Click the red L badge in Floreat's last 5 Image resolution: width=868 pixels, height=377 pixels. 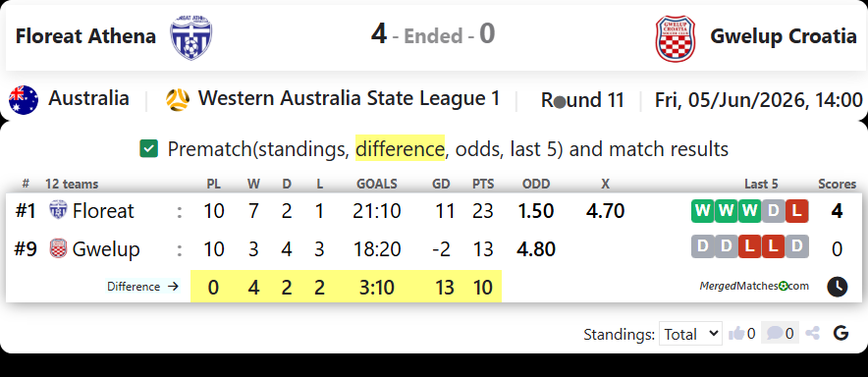coord(796,211)
